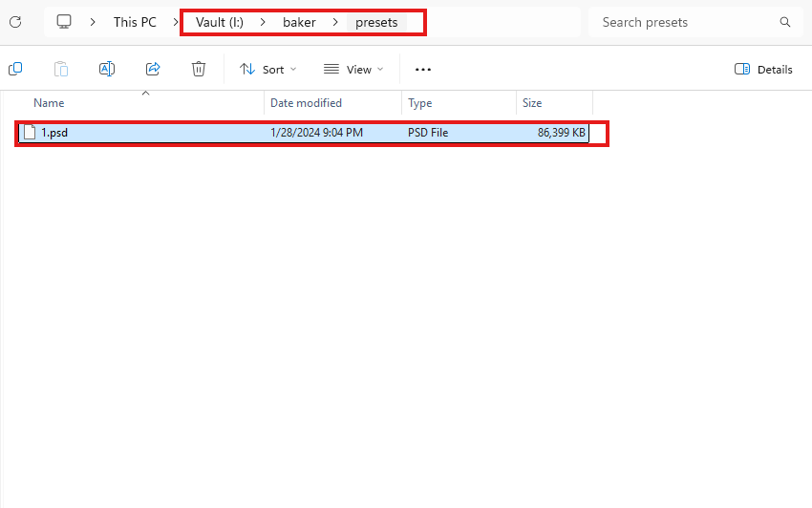Navigate to This PC in breadcrumb
The width and height of the screenshot is (812, 508).
[135, 22]
